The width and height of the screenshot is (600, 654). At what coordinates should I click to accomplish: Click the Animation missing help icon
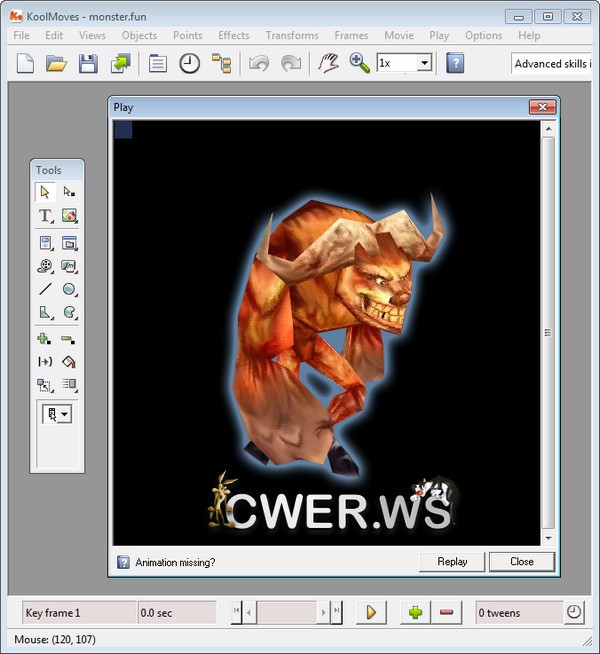(123, 562)
